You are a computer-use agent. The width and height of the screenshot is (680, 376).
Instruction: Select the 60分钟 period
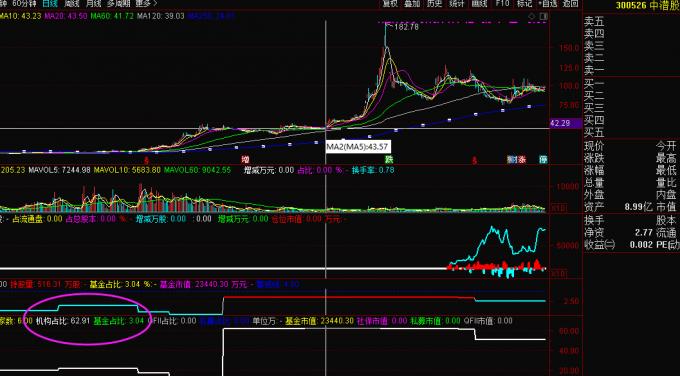24,3
